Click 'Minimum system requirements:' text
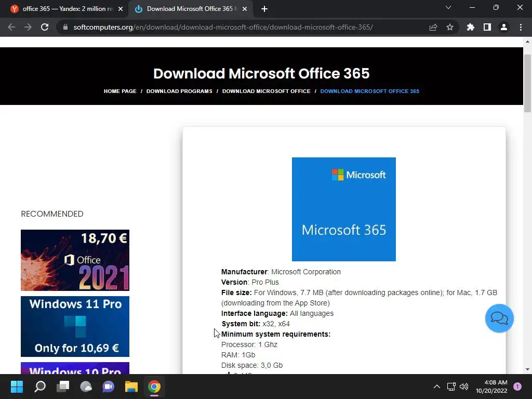Viewport: 532px width, 399px height. 276,334
